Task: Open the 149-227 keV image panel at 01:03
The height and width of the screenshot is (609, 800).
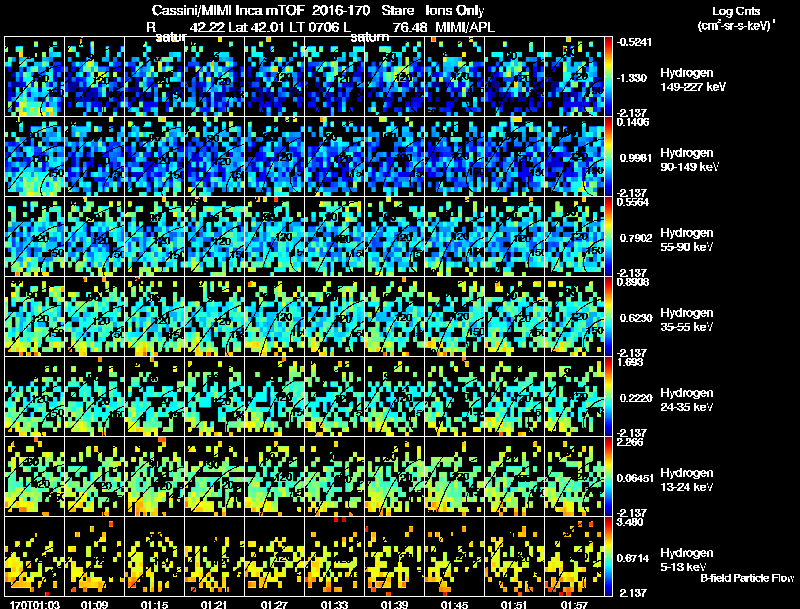Action: pos(34,77)
